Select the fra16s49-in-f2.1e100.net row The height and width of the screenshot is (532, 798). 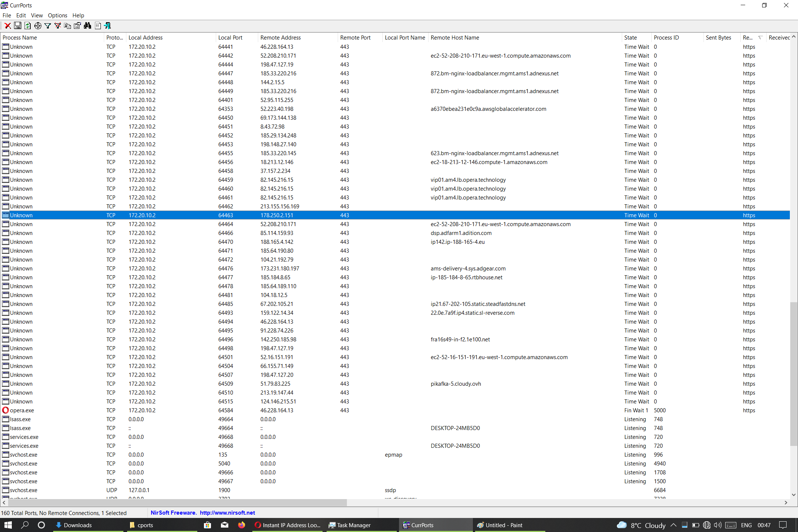395,339
